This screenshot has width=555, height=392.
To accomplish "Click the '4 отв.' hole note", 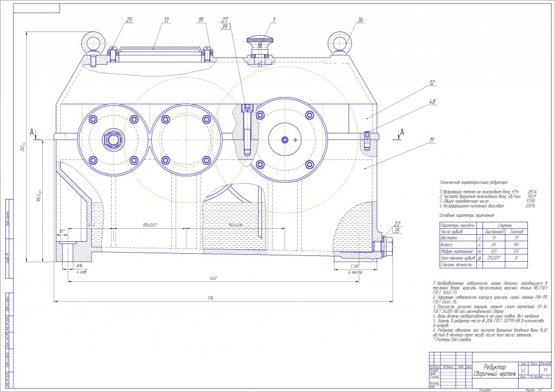I will (81, 272).
